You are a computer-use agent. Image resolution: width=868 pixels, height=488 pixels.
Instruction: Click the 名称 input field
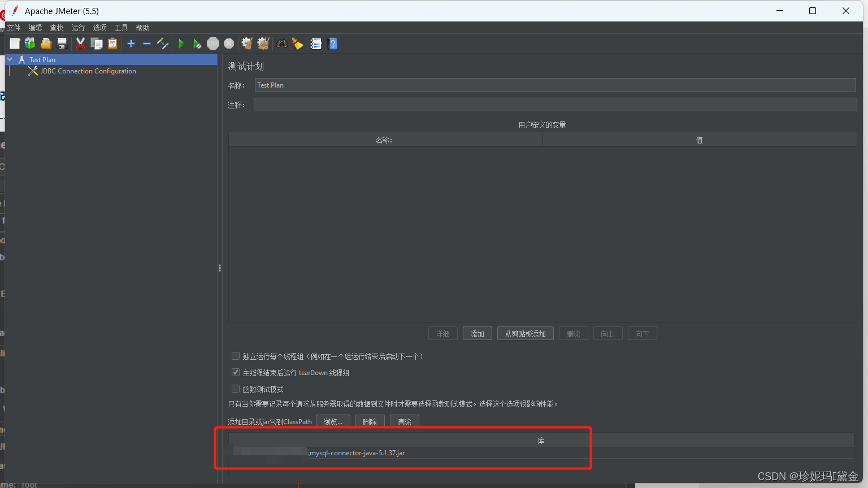(555, 85)
